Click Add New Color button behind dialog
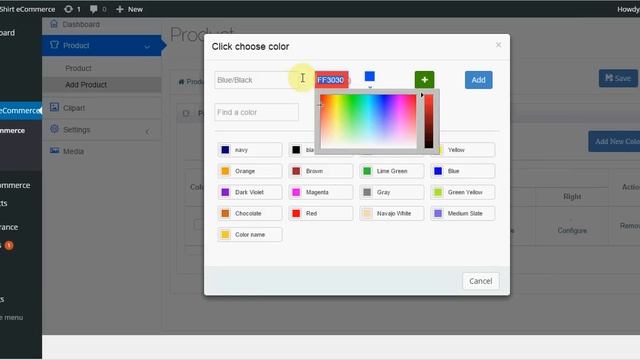This screenshot has width=640, height=360. [x=614, y=141]
